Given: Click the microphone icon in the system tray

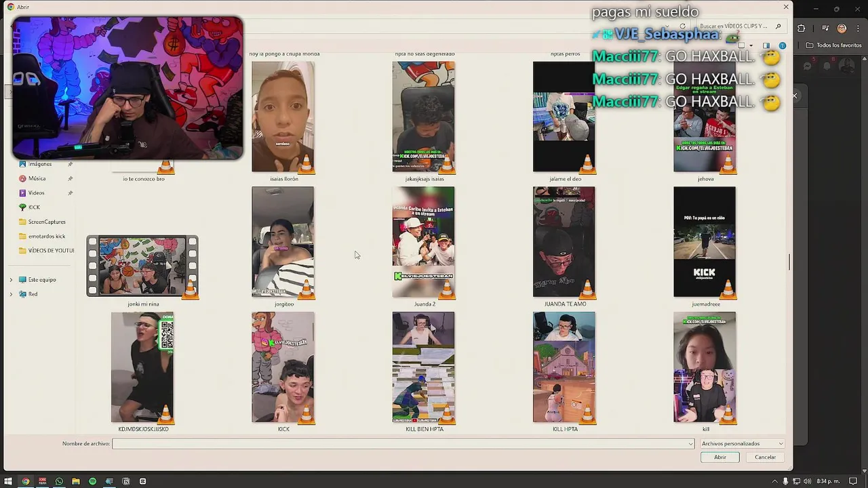Looking at the screenshot, I should click(x=785, y=481).
